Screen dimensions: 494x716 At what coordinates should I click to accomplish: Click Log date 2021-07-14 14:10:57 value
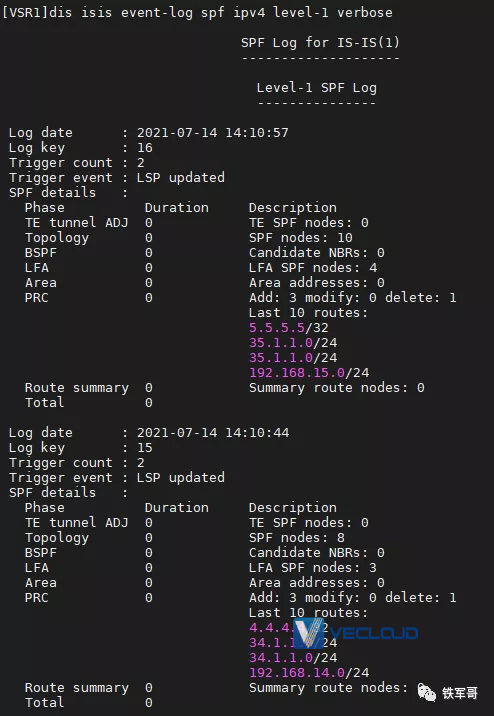click(213, 133)
